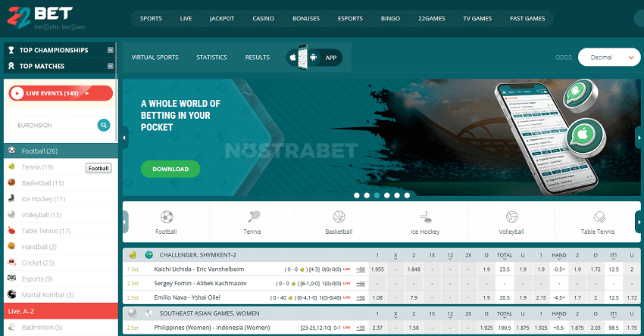Pick odds 1.955 for Kaichi Uchida
This screenshot has height=336, width=644.
pyautogui.click(x=377, y=269)
